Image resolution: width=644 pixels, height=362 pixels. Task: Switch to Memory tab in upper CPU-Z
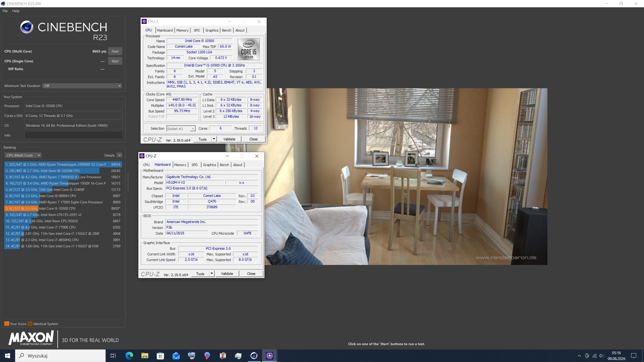182,30
